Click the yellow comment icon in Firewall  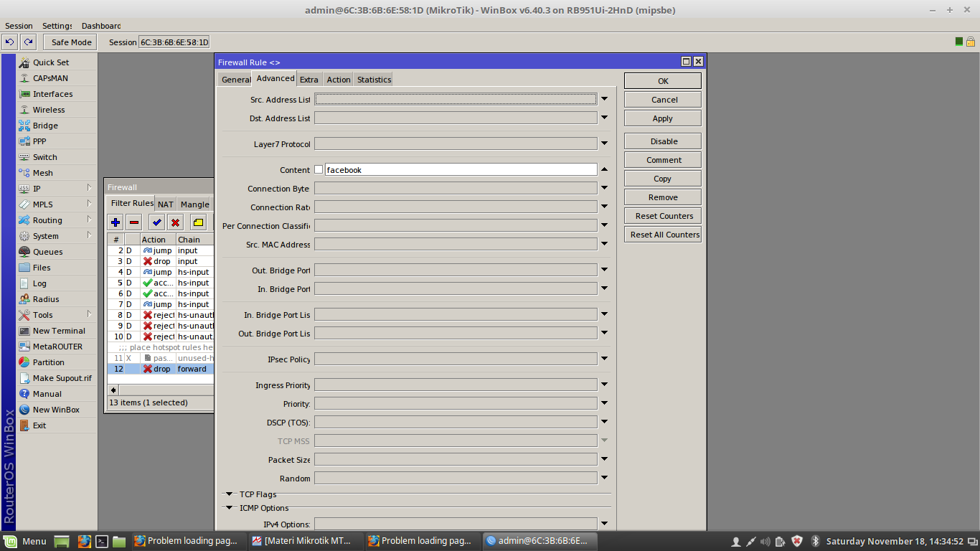click(199, 222)
